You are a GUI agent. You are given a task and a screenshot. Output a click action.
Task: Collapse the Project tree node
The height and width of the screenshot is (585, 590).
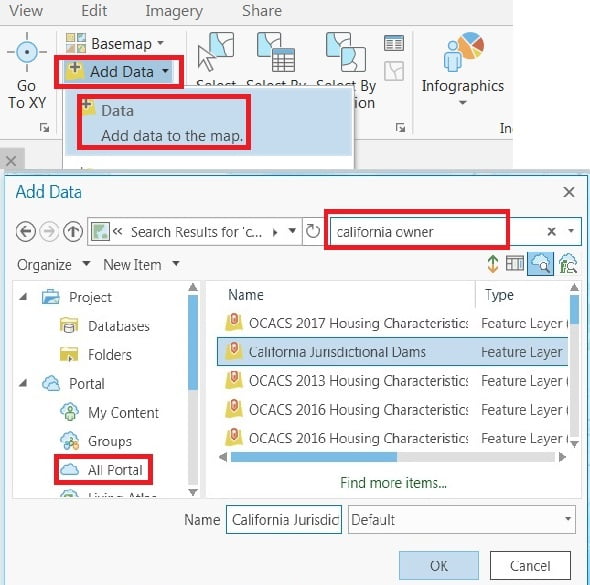tap(23, 297)
